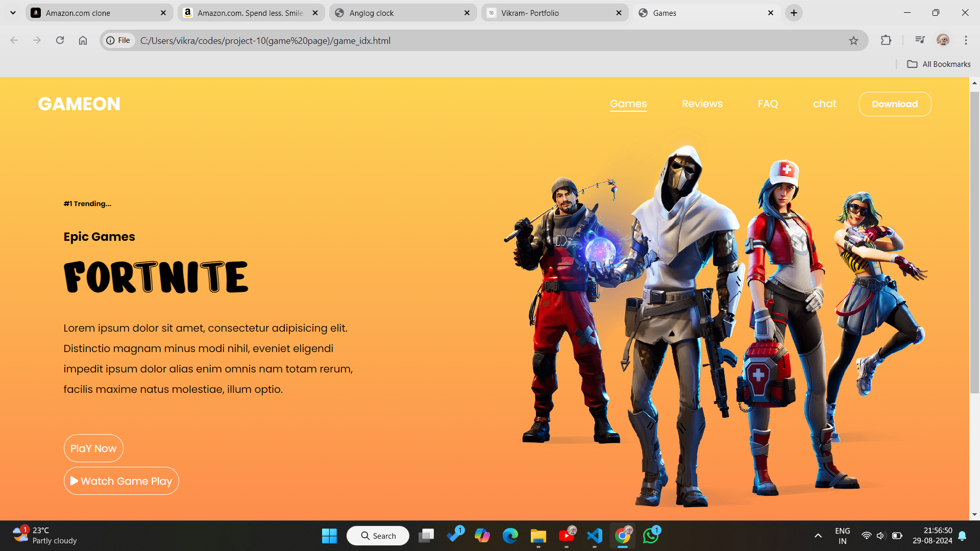Click the scrollbar up arrow

tap(974, 83)
